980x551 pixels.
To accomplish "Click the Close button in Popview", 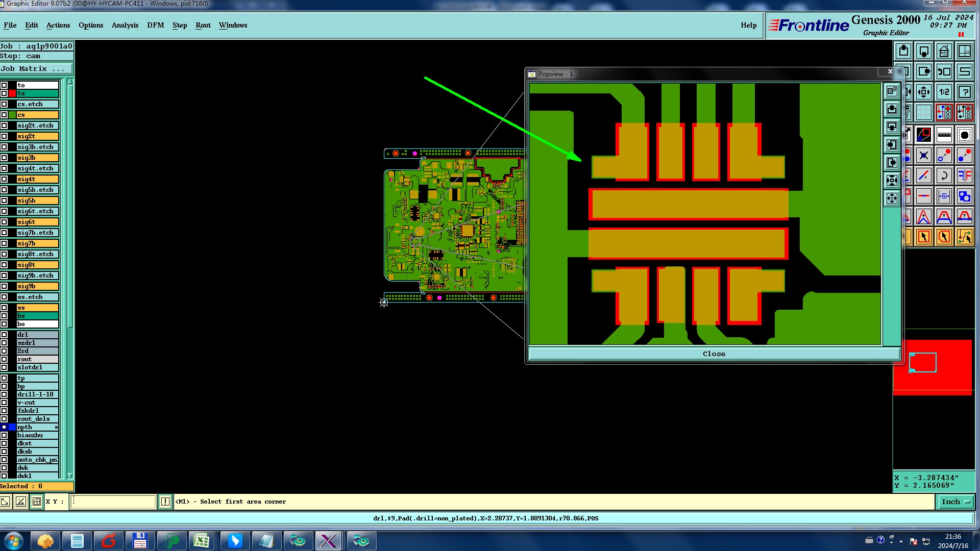I will (714, 354).
